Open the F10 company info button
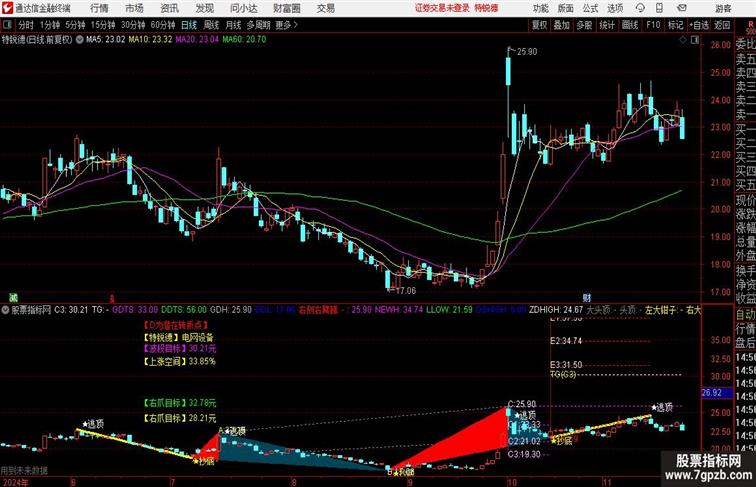 coord(653,25)
